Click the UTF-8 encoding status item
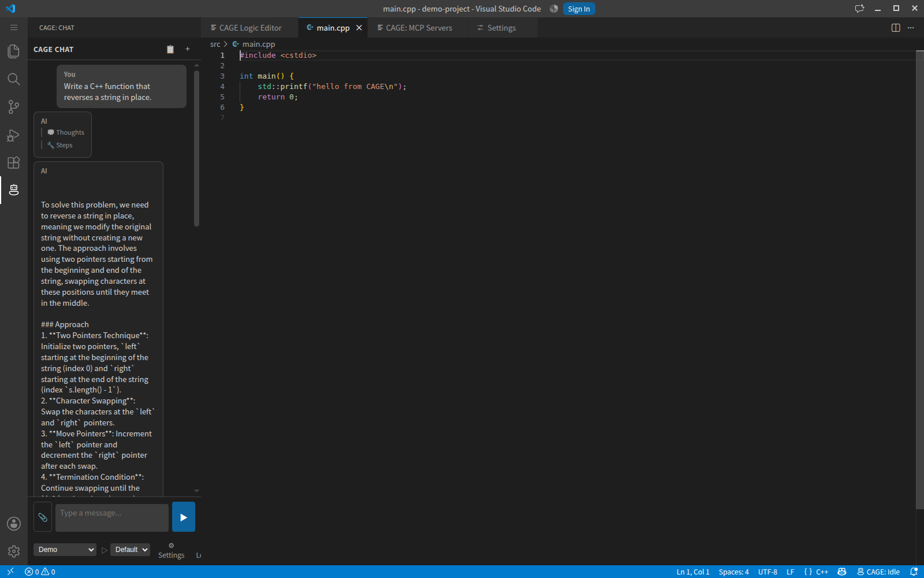The width and height of the screenshot is (924, 578). pos(767,572)
